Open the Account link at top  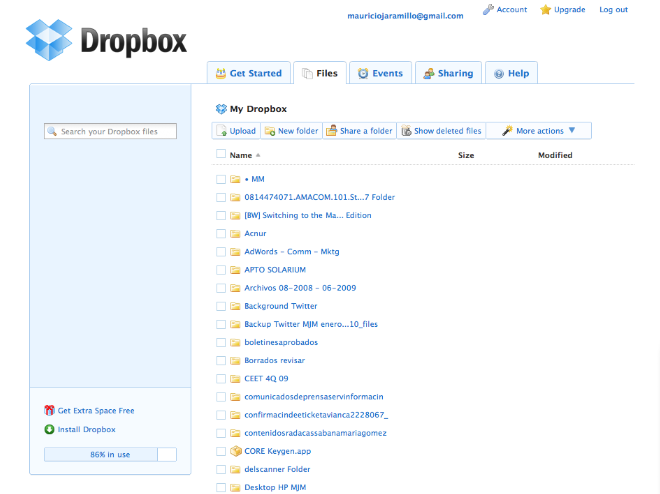click(x=505, y=10)
